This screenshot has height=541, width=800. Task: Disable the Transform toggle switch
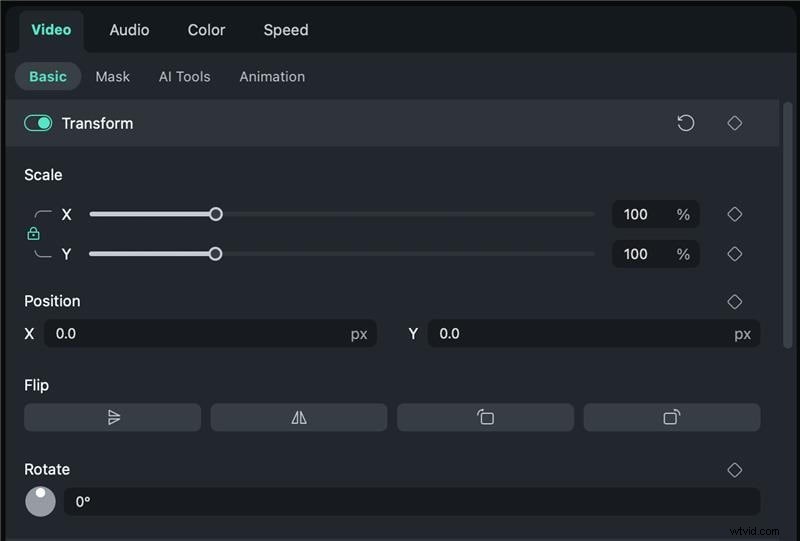(38, 123)
